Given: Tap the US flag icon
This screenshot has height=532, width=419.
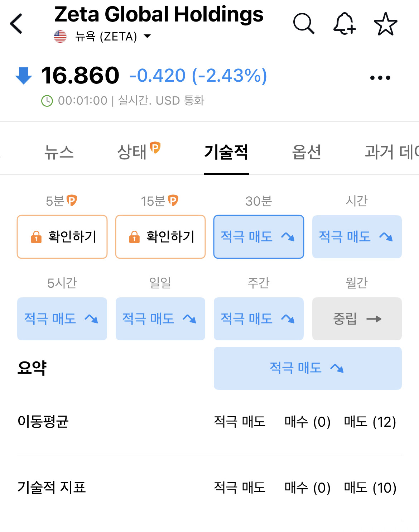Looking at the screenshot, I should [x=60, y=37].
